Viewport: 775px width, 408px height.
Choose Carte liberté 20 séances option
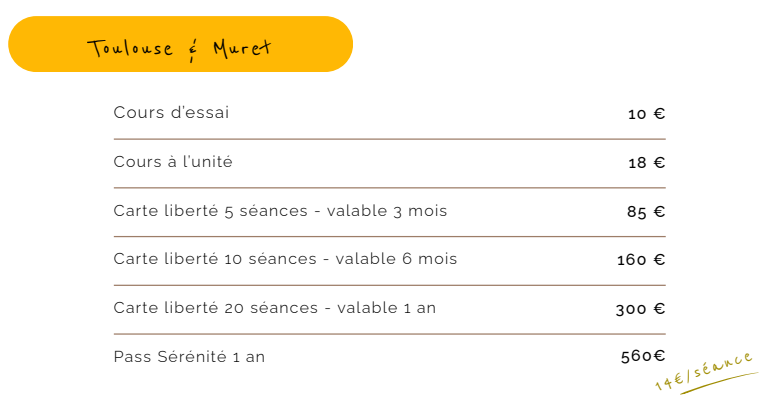click(275, 308)
